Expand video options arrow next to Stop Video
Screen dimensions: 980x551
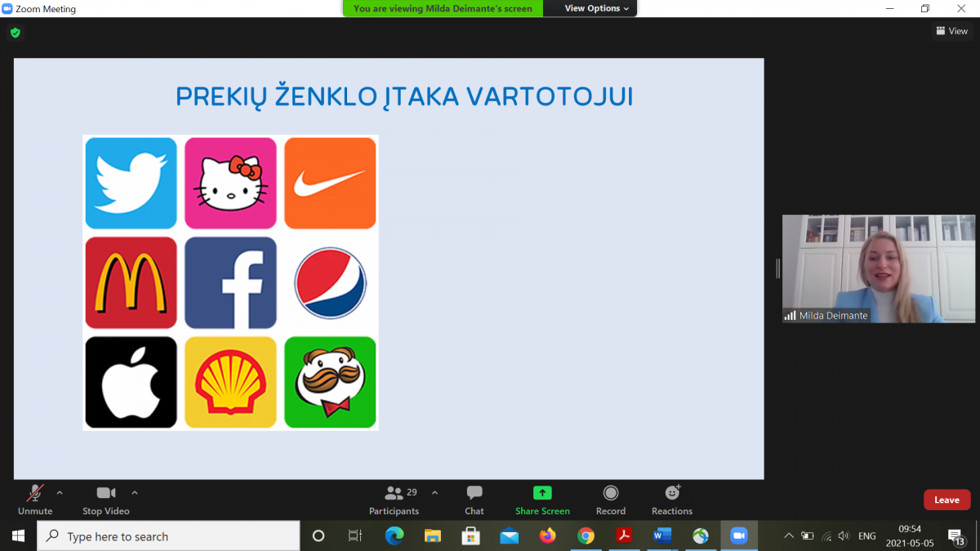coord(135,493)
